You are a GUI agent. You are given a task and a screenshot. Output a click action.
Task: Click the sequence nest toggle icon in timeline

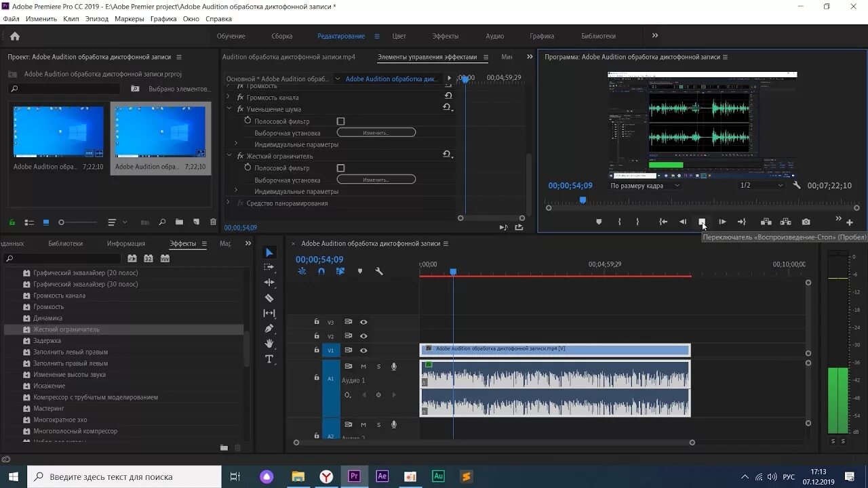point(302,271)
